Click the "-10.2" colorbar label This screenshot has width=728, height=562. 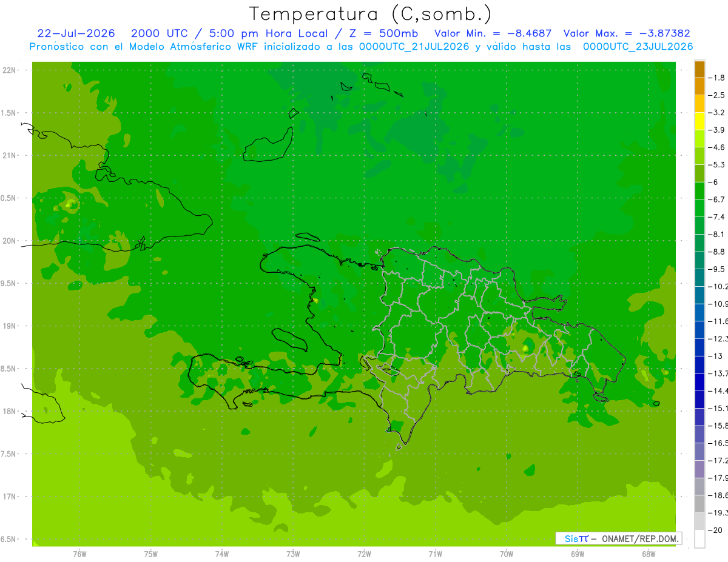[718, 286]
